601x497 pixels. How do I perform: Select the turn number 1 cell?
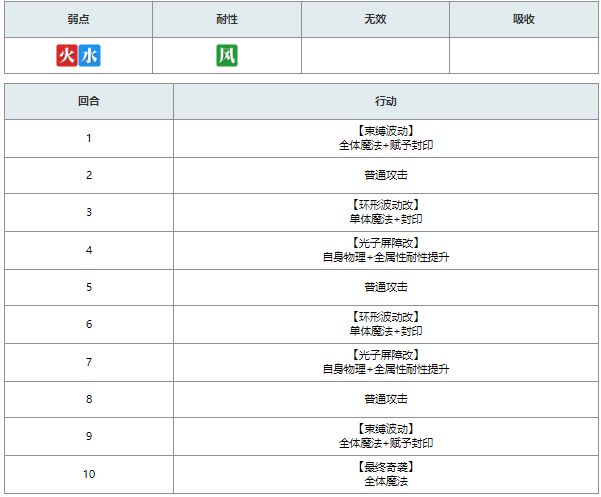pyautogui.click(x=89, y=138)
